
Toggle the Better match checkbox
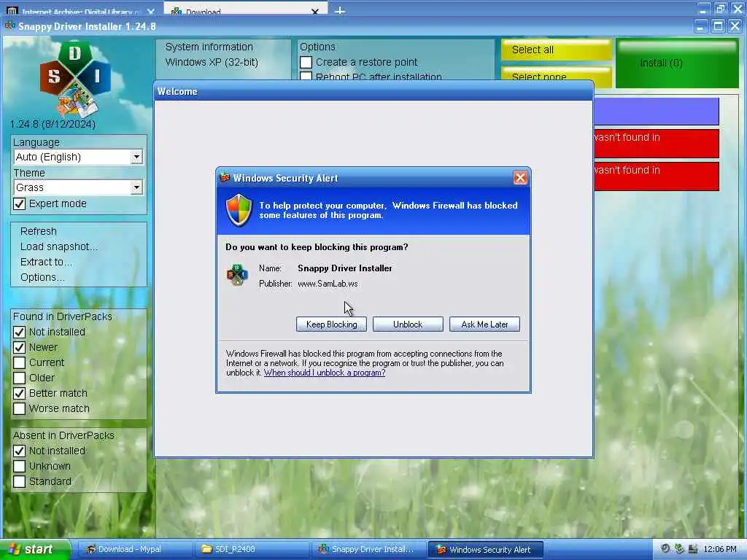click(20, 393)
